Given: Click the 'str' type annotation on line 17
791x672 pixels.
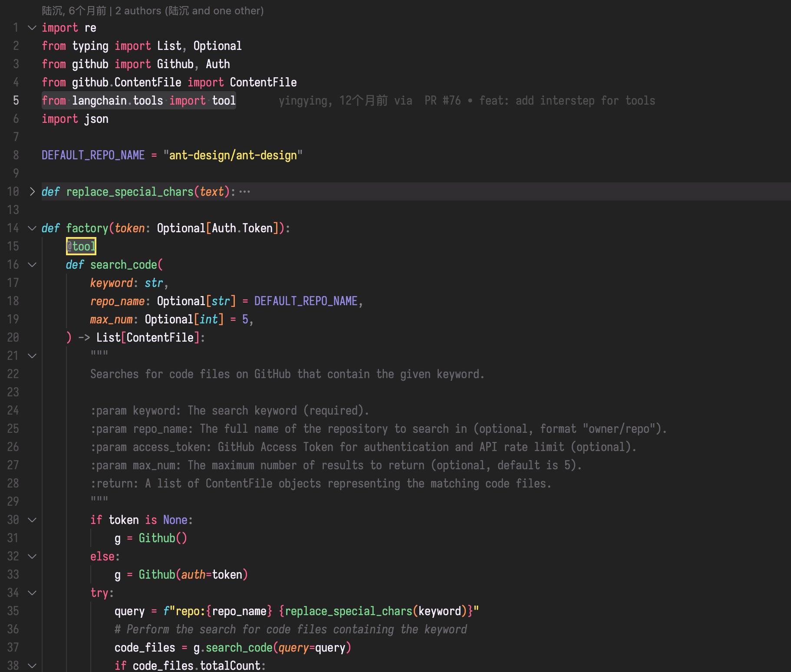Looking at the screenshot, I should coord(154,283).
